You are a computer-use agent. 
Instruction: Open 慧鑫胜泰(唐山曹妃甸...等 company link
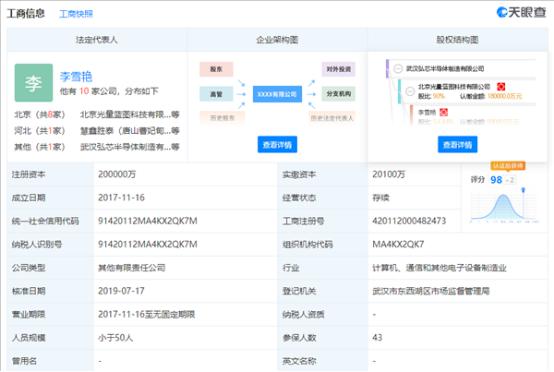coord(130,131)
